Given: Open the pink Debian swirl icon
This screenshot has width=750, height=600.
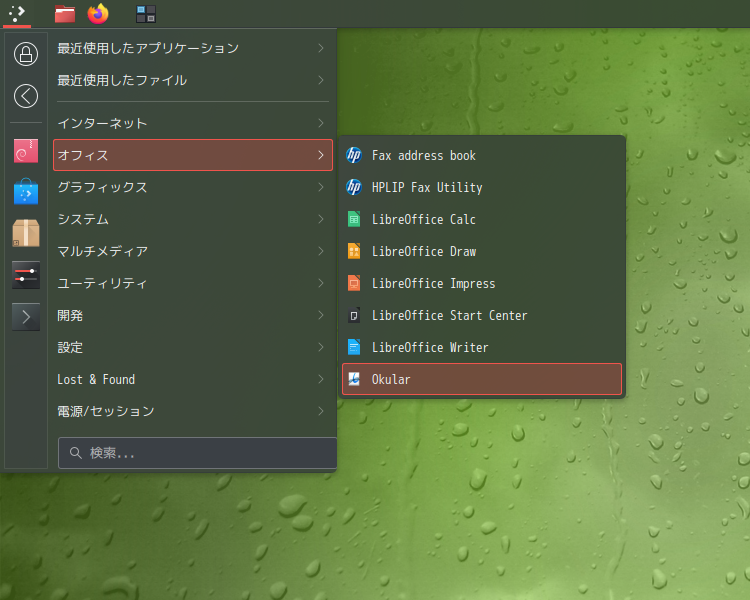Looking at the screenshot, I should tap(26, 151).
